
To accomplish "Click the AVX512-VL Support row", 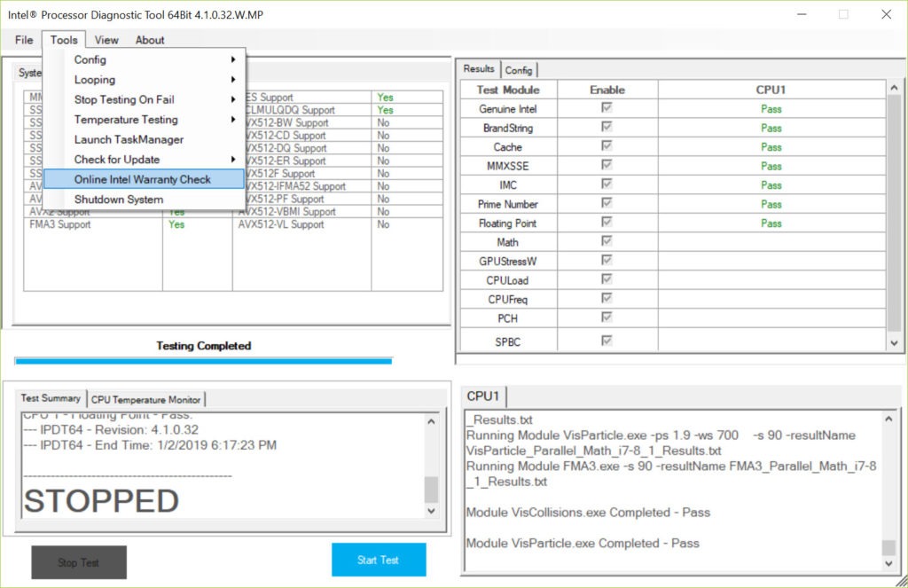I will [x=340, y=224].
